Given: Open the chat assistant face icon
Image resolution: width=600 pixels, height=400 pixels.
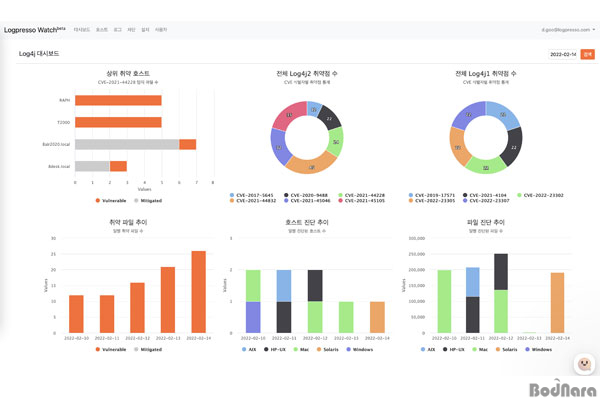Looking at the screenshot, I should pyautogui.click(x=584, y=364).
